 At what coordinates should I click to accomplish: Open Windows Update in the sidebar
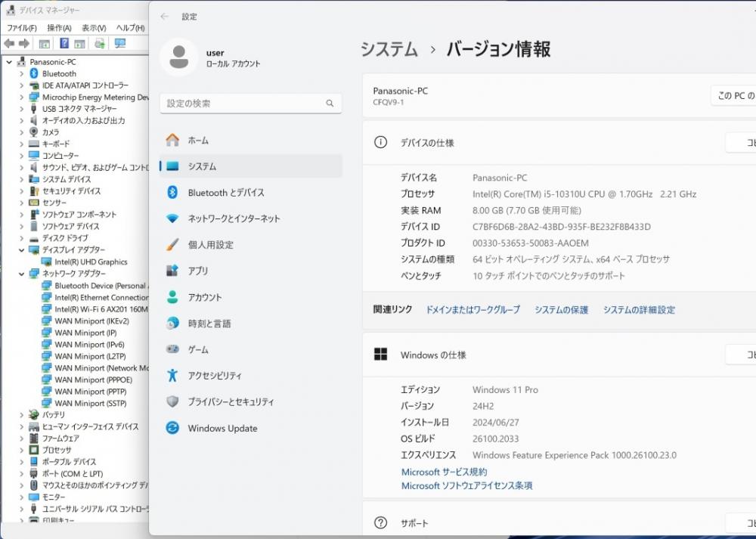[222, 429]
